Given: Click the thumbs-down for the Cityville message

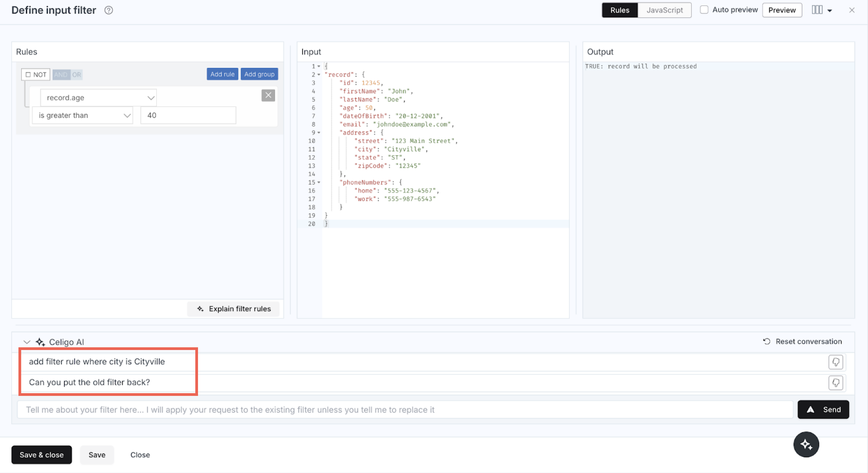Looking at the screenshot, I should [836, 362].
